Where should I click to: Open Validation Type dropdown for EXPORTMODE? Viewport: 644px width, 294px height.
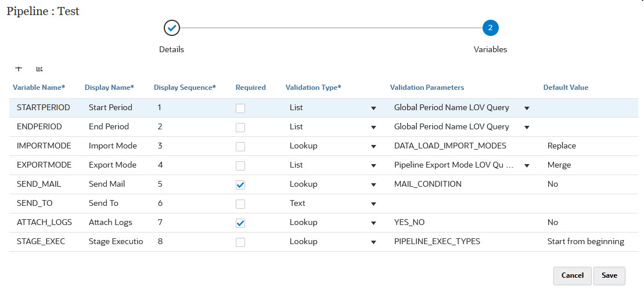373,166
